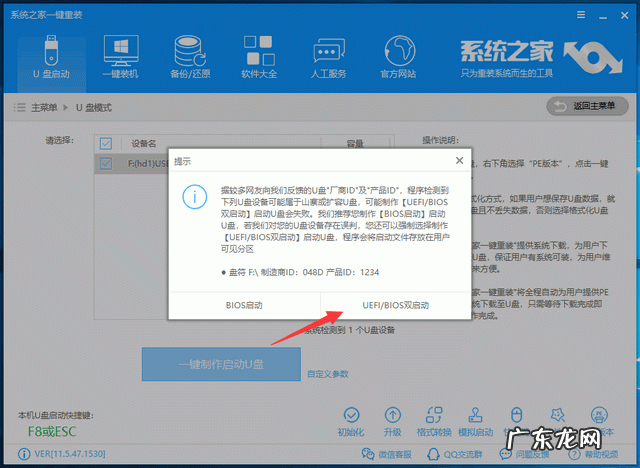Screen dimensions: 640x468
Task: Minimize the 系统之家 window
Action: point(602,16)
